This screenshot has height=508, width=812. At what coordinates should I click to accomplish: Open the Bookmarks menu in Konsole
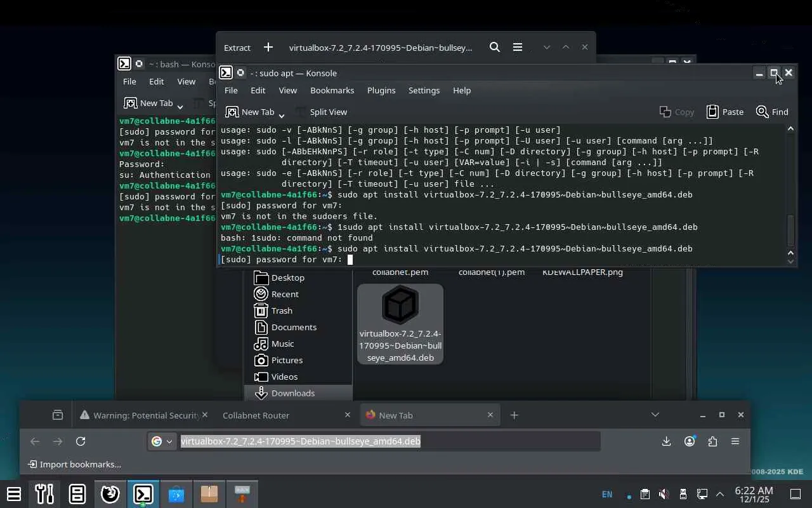pos(332,90)
